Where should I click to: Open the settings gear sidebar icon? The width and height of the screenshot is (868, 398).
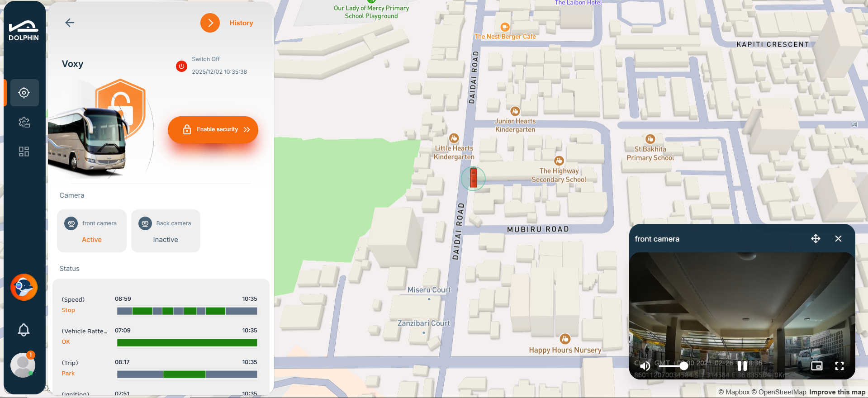[x=24, y=122]
